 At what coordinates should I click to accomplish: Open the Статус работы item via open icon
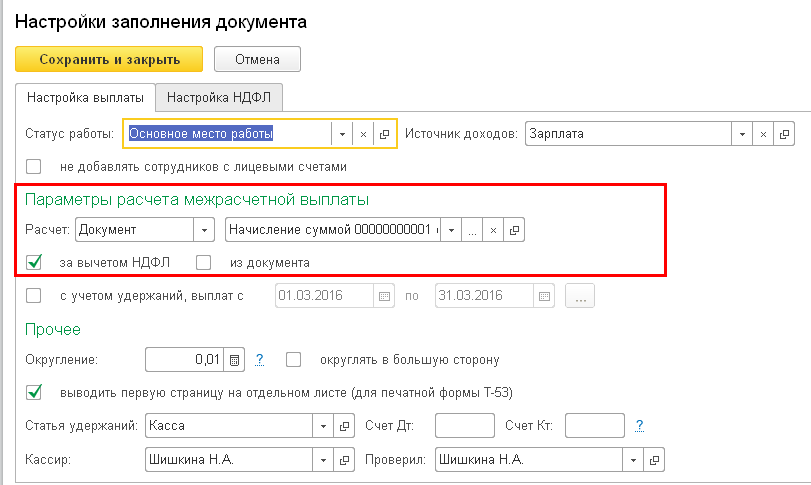click(x=385, y=134)
